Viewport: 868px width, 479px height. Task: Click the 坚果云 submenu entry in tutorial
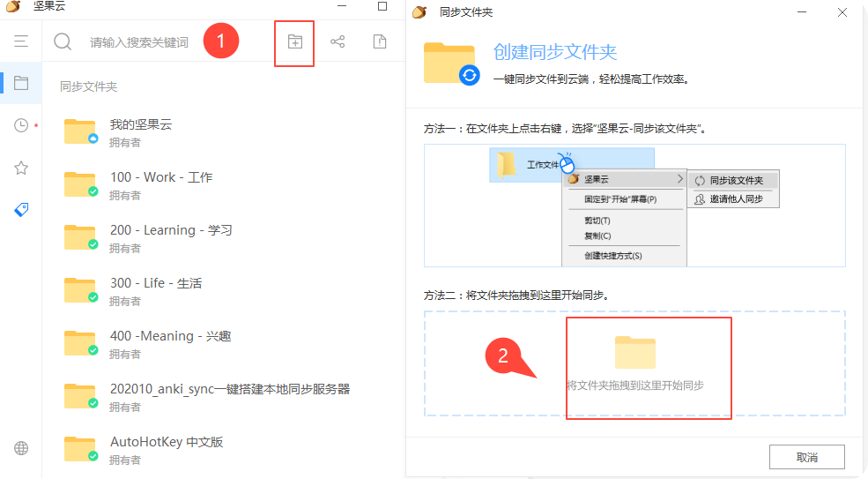(x=625, y=179)
